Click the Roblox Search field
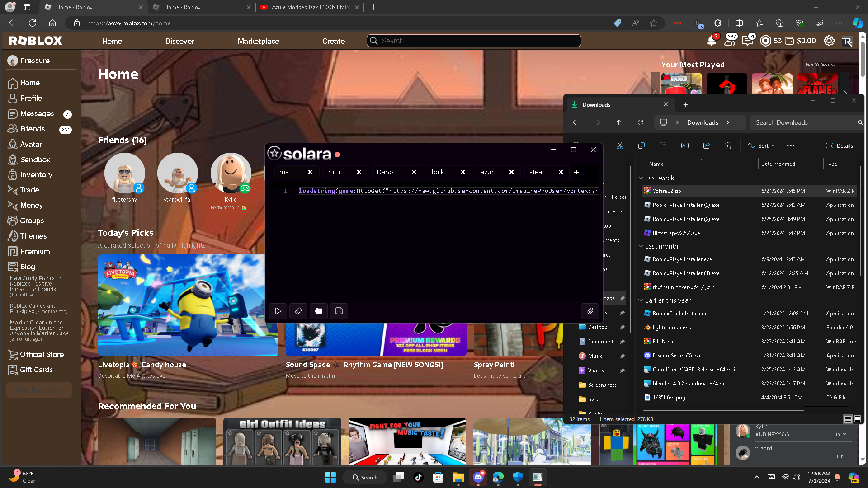868x488 pixels. (x=474, y=41)
